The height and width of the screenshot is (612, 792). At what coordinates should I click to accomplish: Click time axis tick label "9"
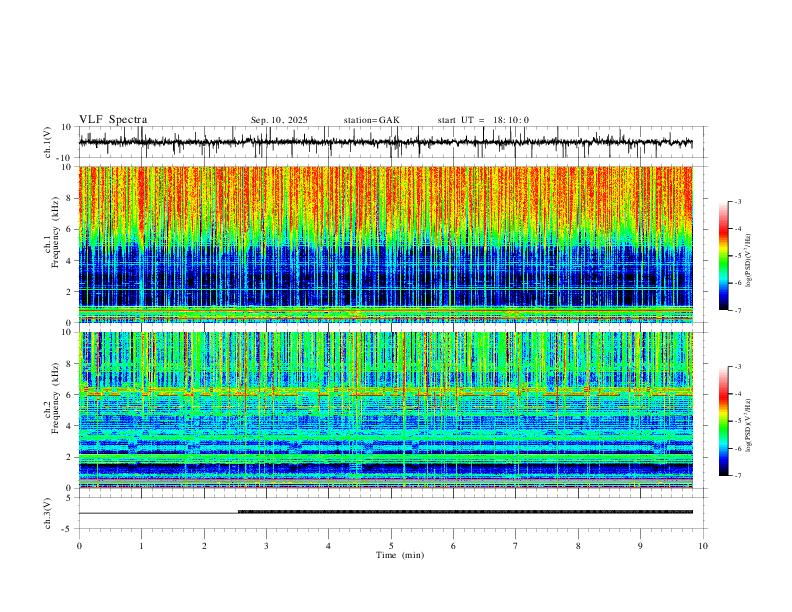pyautogui.click(x=640, y=546)
